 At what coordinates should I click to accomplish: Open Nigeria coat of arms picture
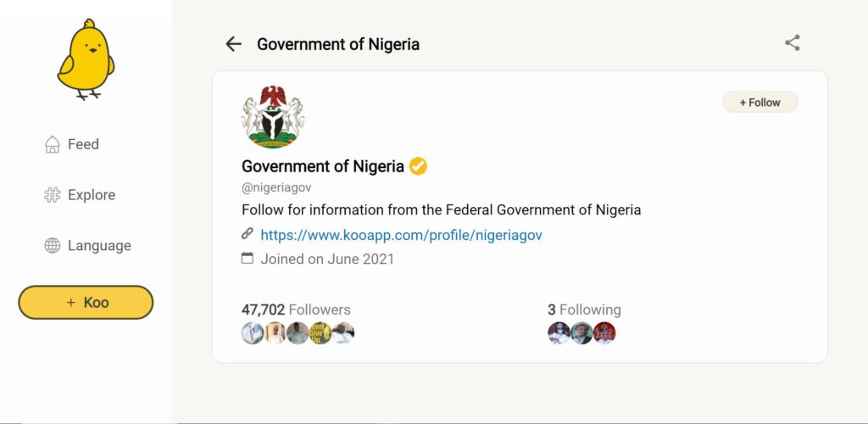pos(273,117)
